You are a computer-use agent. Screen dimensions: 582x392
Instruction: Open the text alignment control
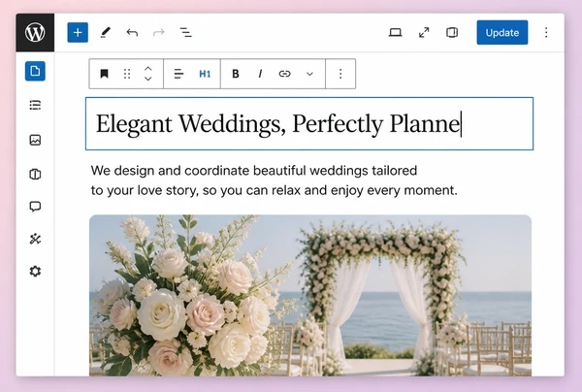tap(178, 74)
